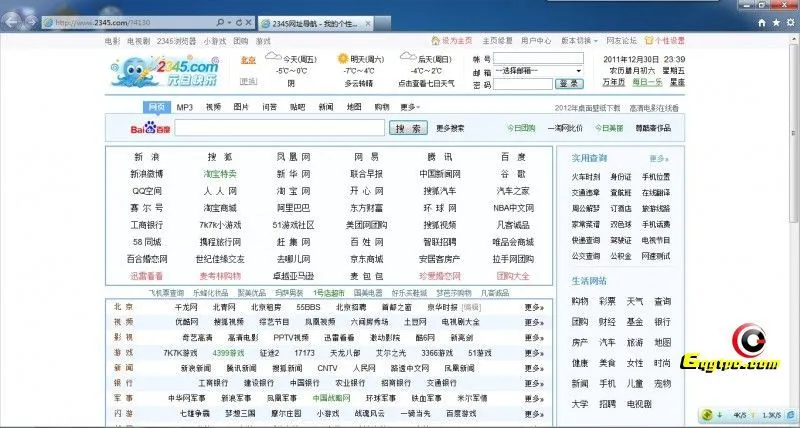Expand the 更多 dropdown in search tabs
Image resolution: width=800 pixels, height=428 pixels.
(410, 107)
